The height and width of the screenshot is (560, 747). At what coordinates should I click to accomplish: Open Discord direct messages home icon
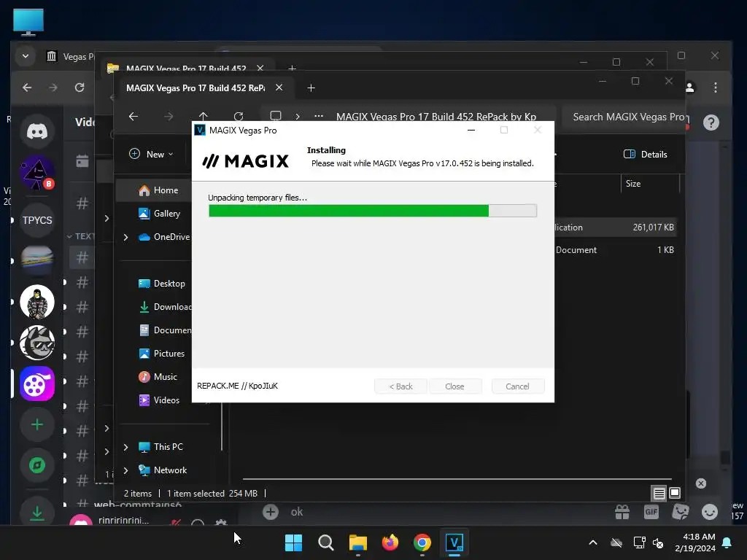click(x=36, y=131)
